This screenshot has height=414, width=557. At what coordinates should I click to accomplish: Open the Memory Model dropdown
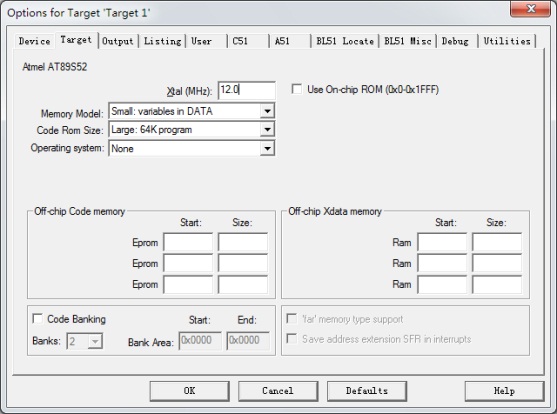click(x=267, y=111)
